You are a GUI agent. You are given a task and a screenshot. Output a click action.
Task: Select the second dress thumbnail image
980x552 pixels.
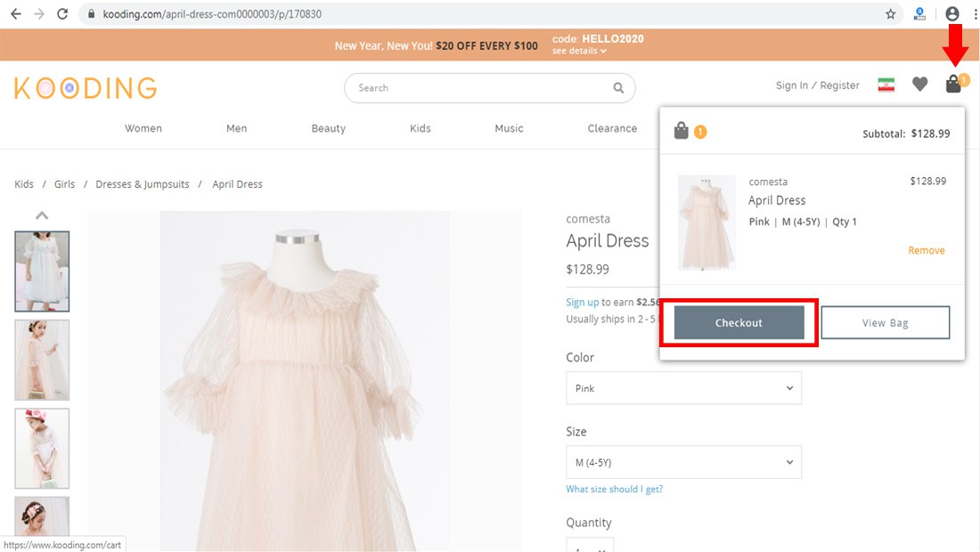pyautogui.click(x=42, y=360)
